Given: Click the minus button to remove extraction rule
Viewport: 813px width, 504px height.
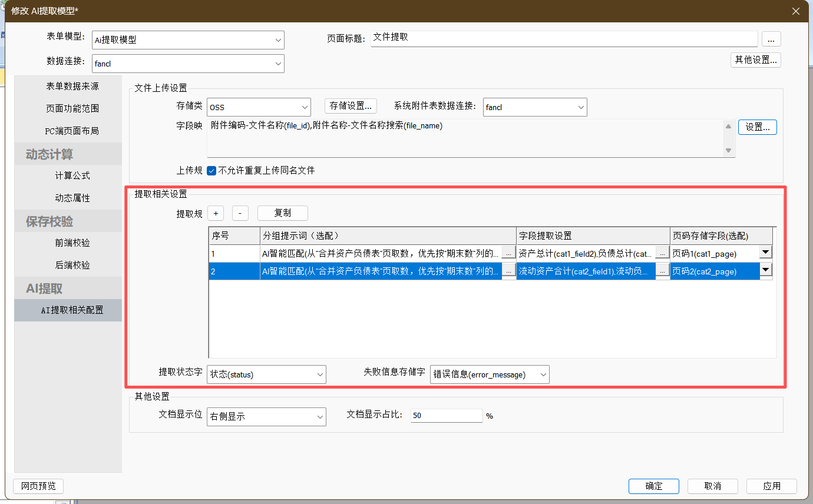Looking at the screenshot, I should click(240, 213).
